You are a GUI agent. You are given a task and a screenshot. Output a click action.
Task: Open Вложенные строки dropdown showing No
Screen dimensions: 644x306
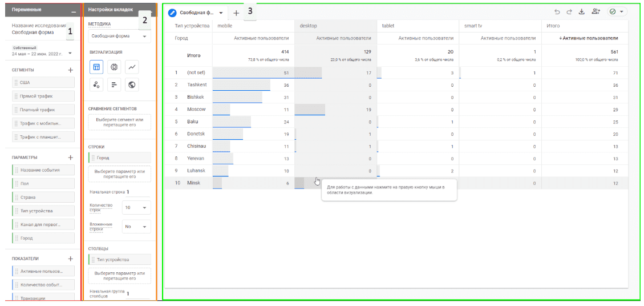[x=136, y=227]
